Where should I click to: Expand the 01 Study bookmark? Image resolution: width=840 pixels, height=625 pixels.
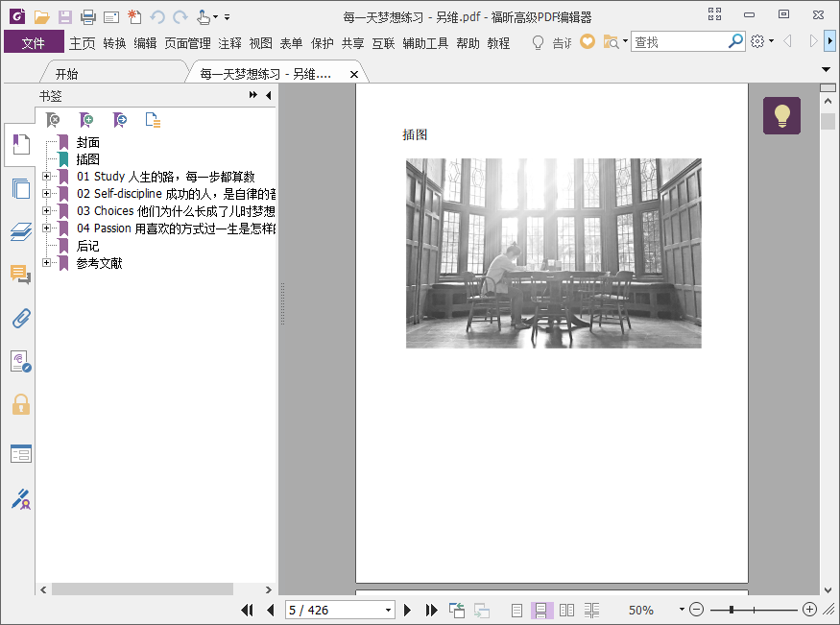47,177
